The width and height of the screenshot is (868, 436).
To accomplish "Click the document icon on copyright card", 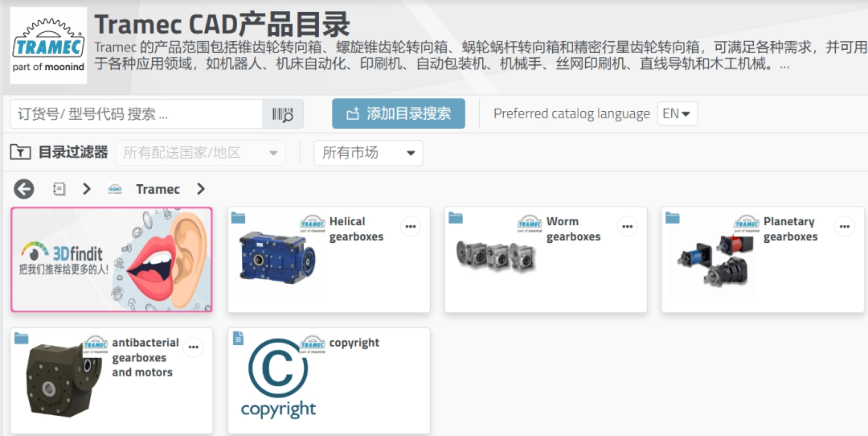I will tap(238, 338).
